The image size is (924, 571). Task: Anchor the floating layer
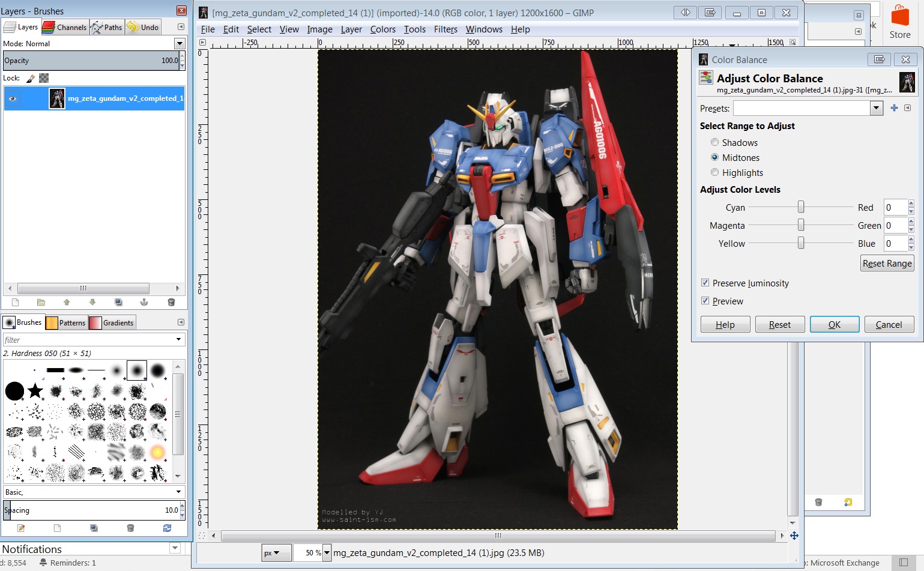(144, 303)
